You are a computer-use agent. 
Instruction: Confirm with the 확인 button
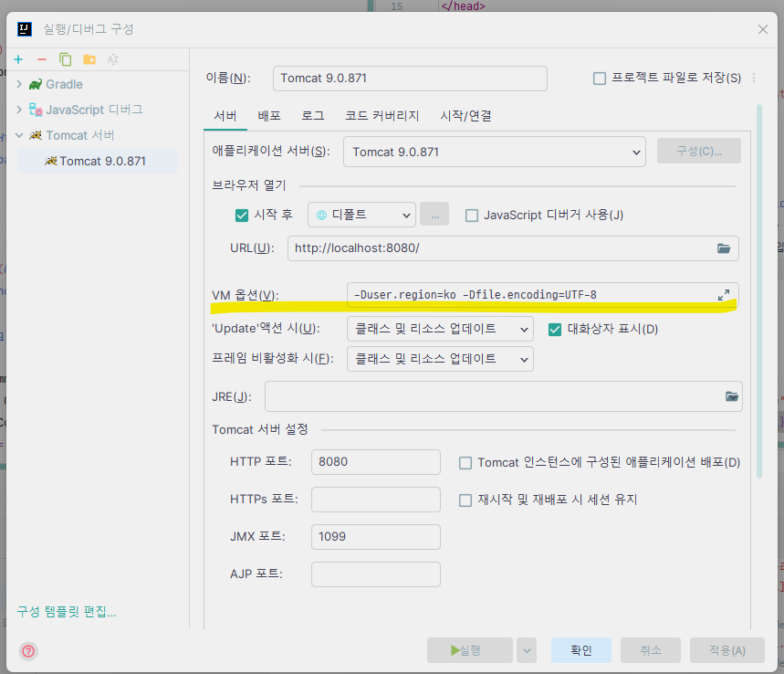point(581,650)
